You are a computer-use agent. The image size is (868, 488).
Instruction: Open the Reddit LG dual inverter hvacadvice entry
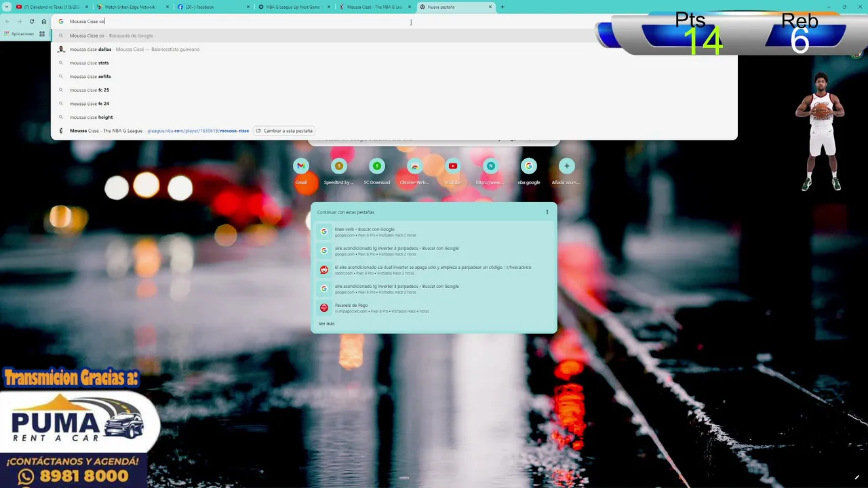[x=434, y=270]
